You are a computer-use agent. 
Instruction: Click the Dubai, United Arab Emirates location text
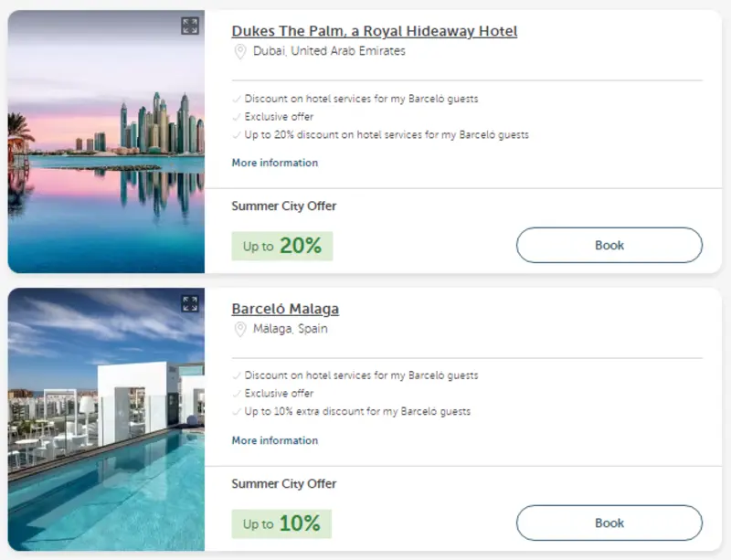click(329, 52)
